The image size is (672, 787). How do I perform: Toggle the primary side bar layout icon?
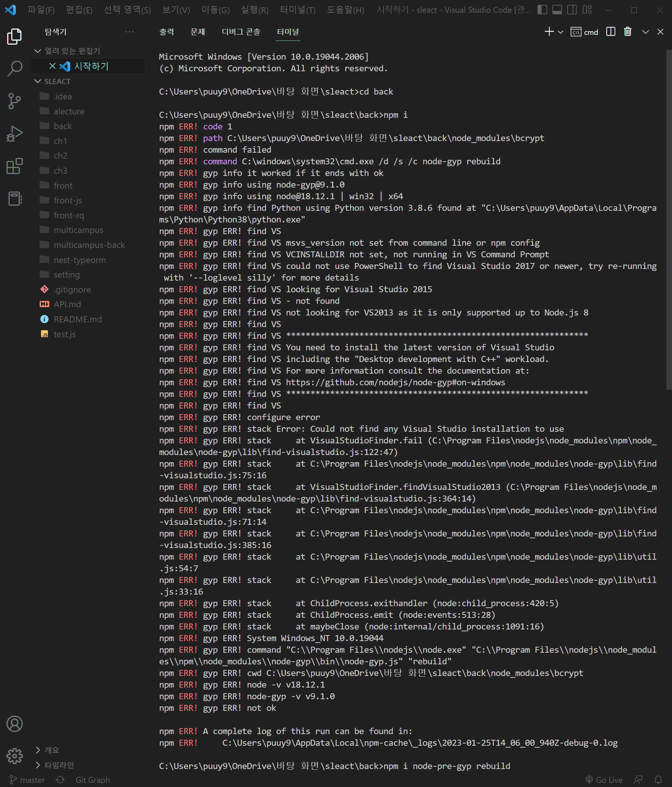(x=542, y=10)
